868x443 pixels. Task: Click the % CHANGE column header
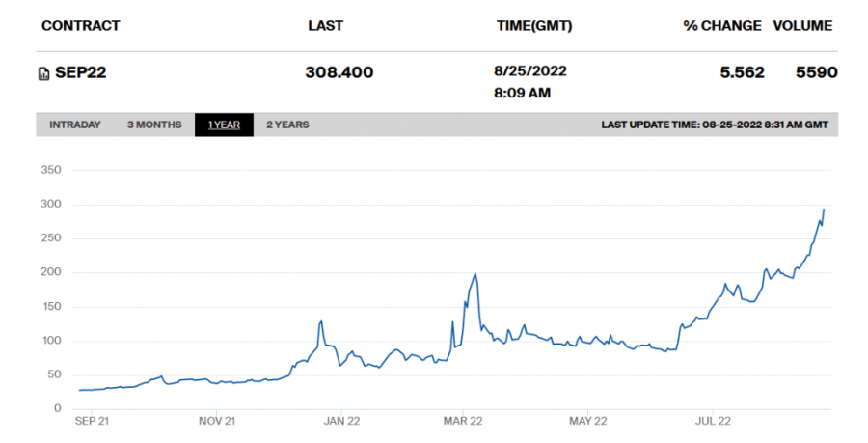(722, 26)
